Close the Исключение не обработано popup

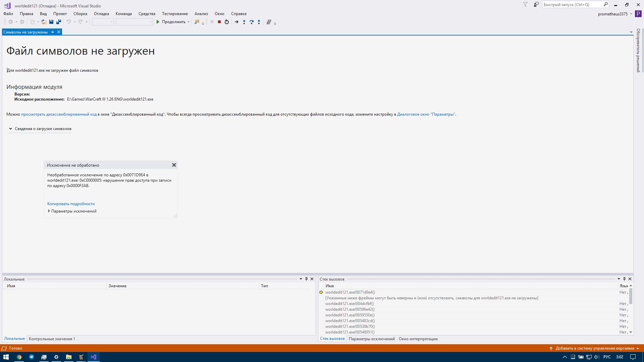click(x=174, y=165)
